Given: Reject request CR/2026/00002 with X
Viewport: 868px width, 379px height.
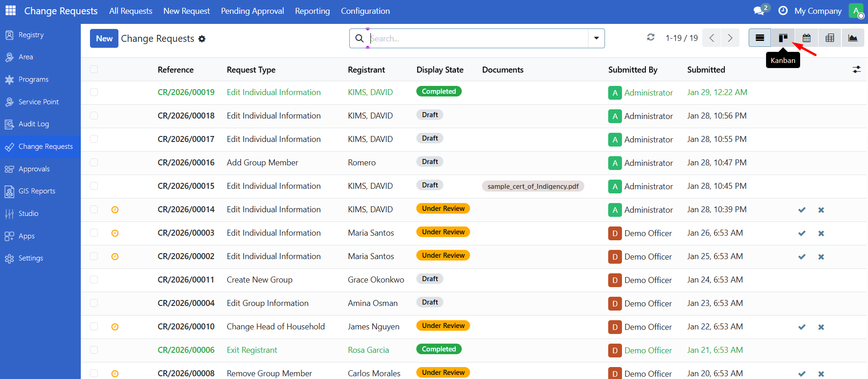Looking at the screenshot, I should (x=821, y=257).
